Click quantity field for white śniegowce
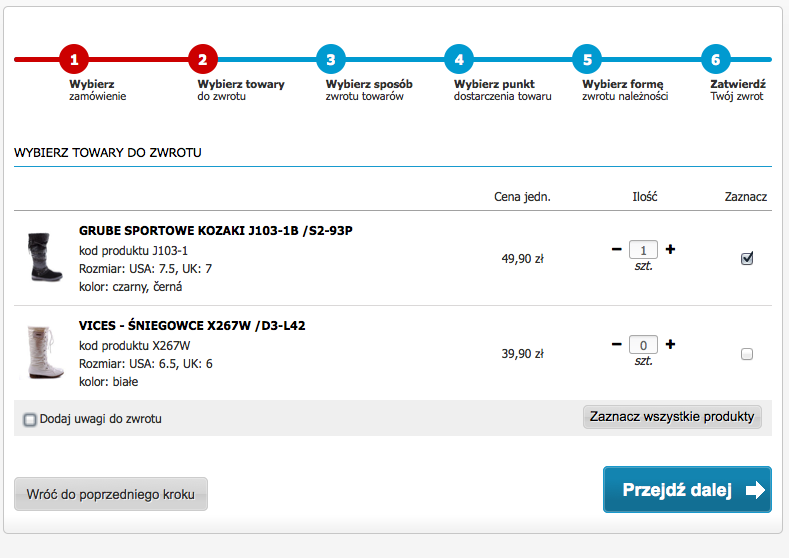The image size is (789, 558). (643, 345)
